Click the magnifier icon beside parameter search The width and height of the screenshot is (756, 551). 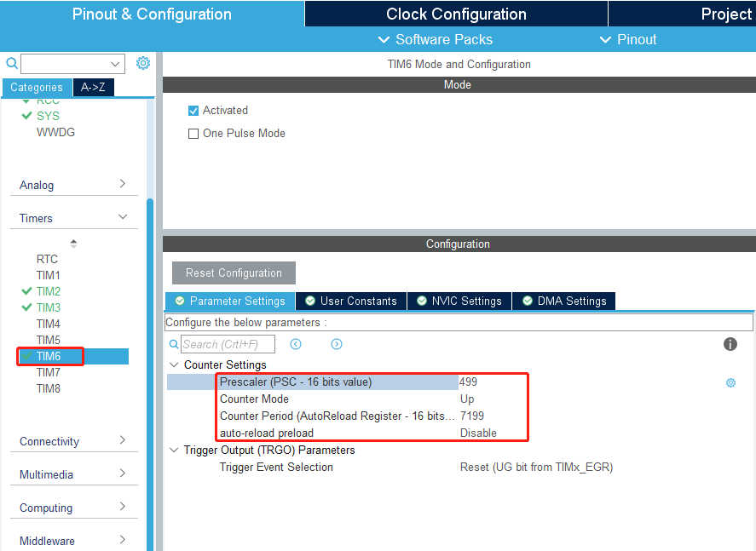(174, 344)
